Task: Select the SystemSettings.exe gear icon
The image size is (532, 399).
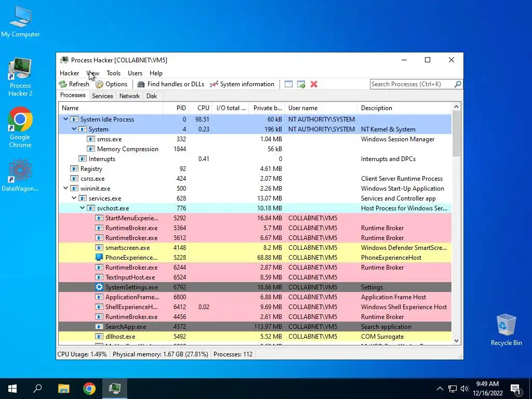Action: pyautogui.click(x=99, y=287)
